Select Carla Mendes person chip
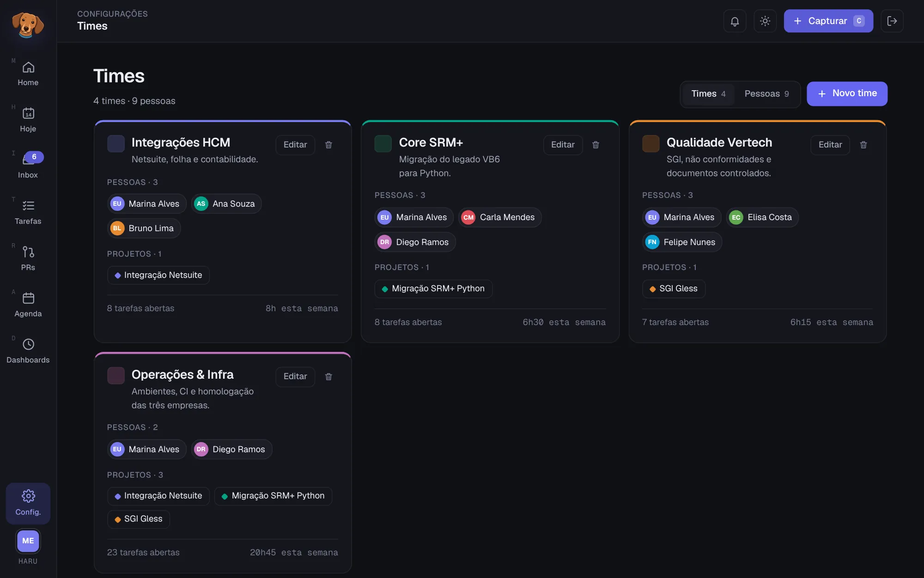 click(x=500, y=217)
